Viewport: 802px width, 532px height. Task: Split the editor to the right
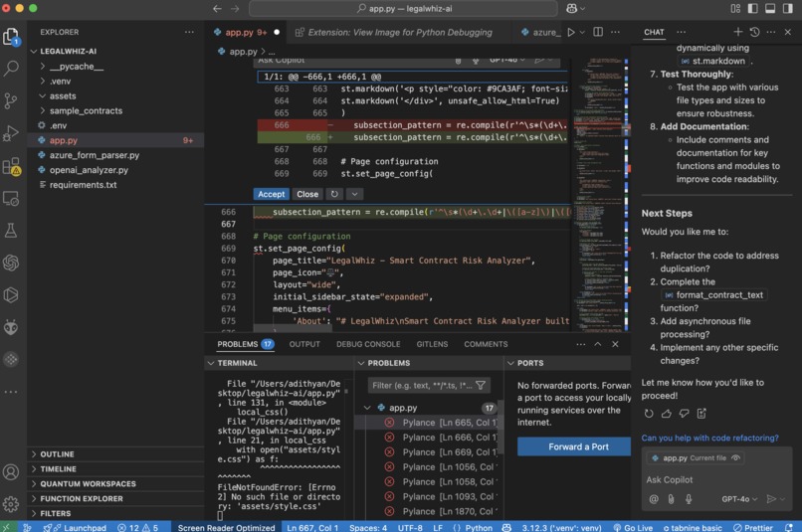(x=598, y=32)
